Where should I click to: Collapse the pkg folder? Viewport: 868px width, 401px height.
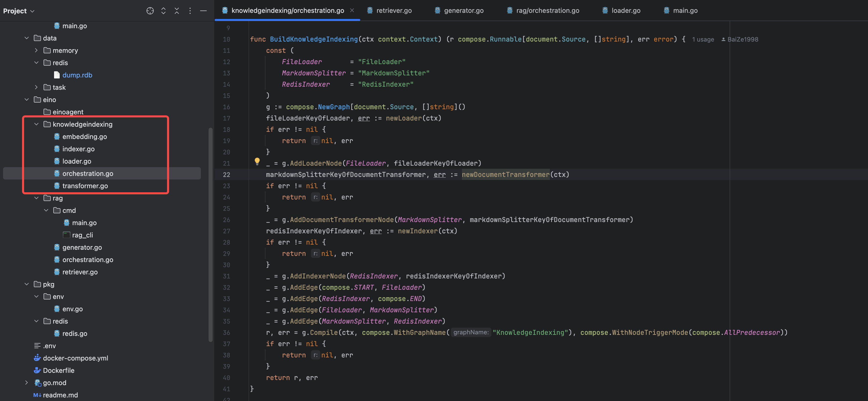point(26,284)
